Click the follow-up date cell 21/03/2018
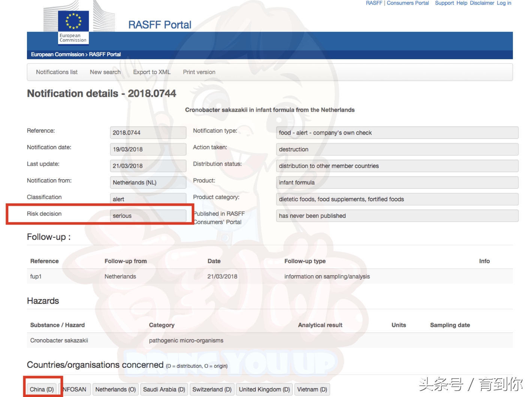The width and height of the screenshot is (532, 397). 223,277
